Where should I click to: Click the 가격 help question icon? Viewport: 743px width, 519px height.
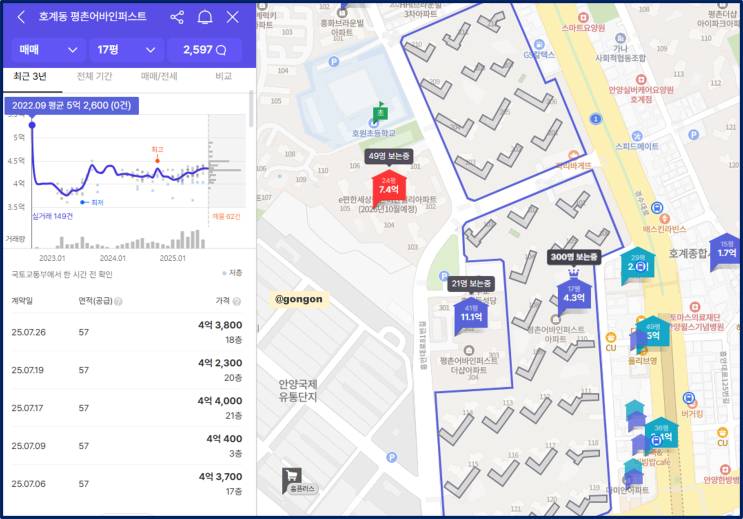pyautogui.click(x=237, y=301)
